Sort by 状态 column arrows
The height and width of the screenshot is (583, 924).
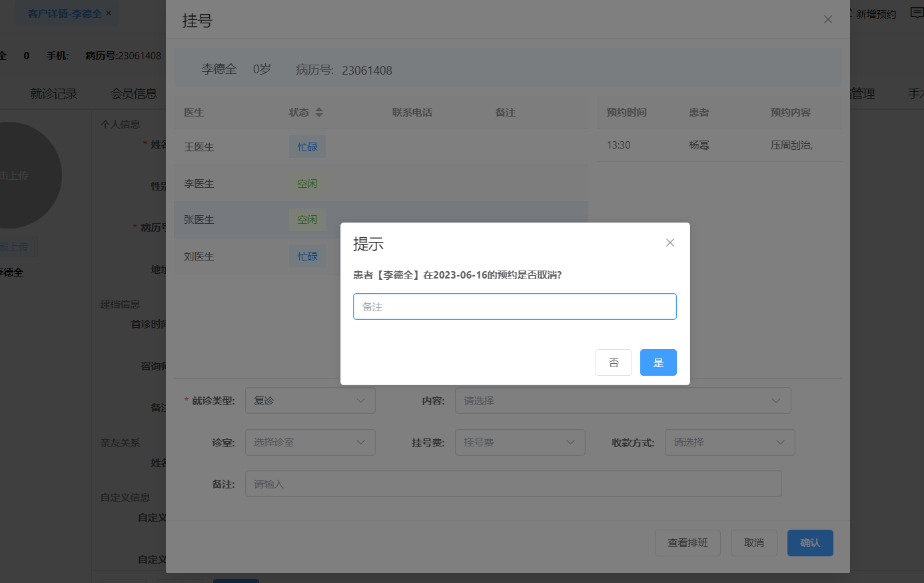[x=319, y=113]
